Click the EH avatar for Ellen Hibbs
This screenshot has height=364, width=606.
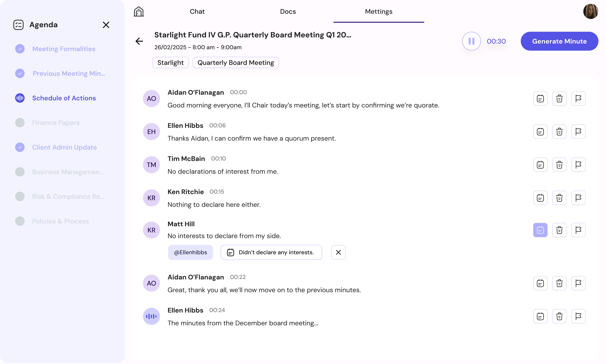pyautogui.click(x=151, y=132)
